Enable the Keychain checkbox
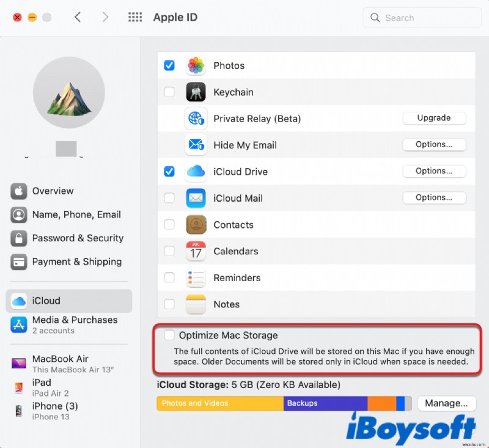The image size is (489, 448). pos(169,92)
